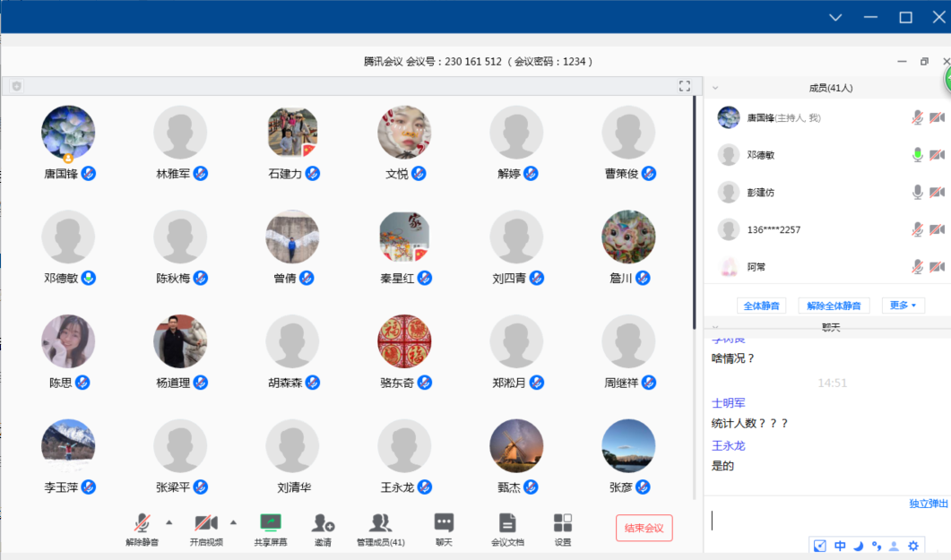Click the mic badge next to 甄杰's tile

pyautogui.click(x=531, y=487)
